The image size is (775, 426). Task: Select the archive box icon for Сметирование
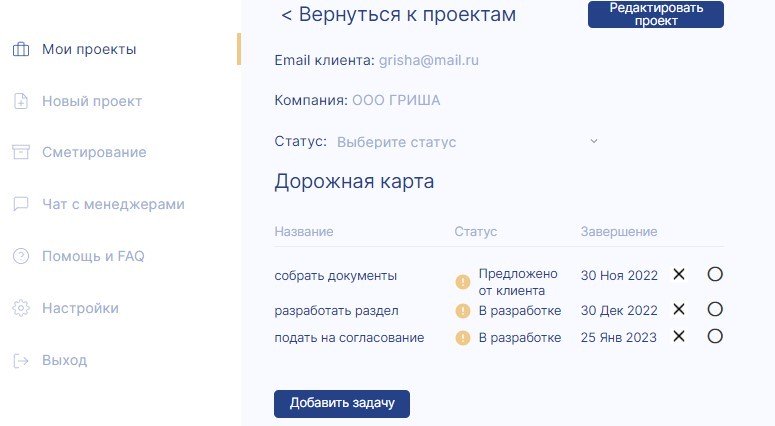coord(21,152)
